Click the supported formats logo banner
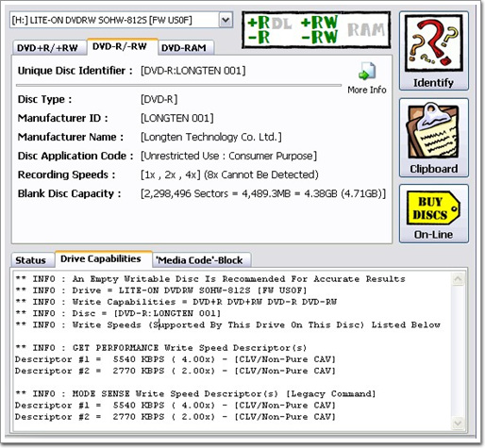Image resolution: width=485 pixels, height=448 pixels. click(316, 30)
